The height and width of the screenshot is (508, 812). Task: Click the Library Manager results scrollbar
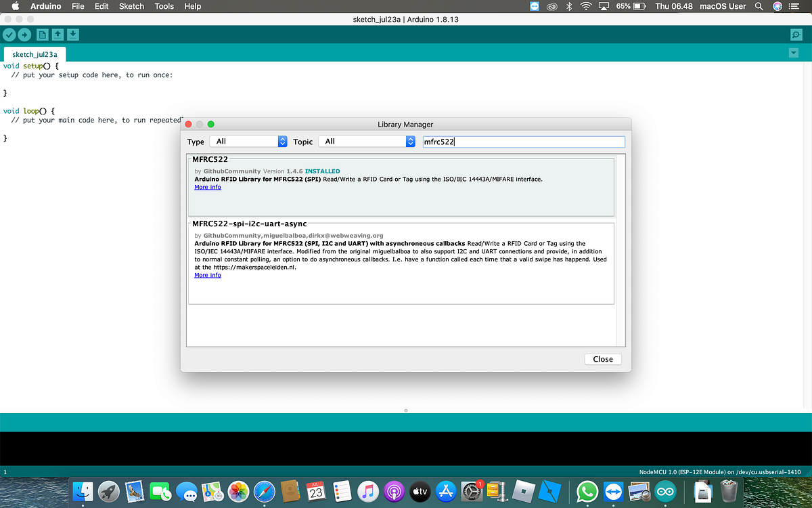point(621,251)
